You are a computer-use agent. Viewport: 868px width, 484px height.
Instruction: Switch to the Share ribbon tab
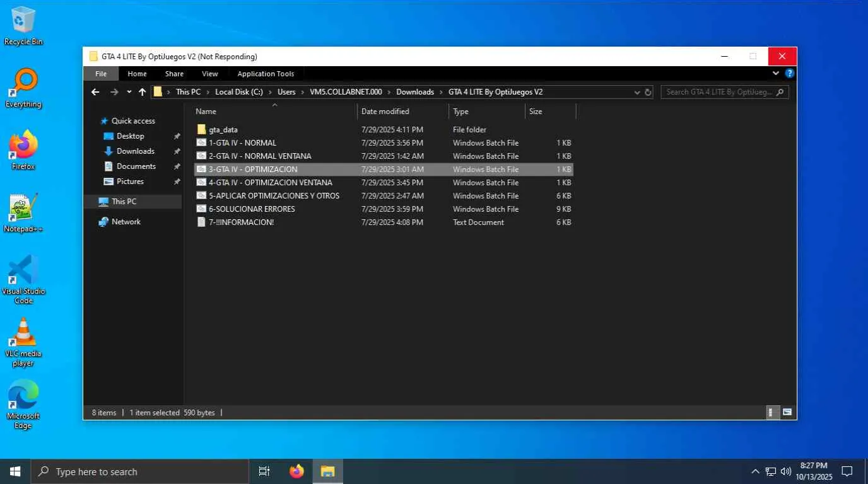point(174,74)
